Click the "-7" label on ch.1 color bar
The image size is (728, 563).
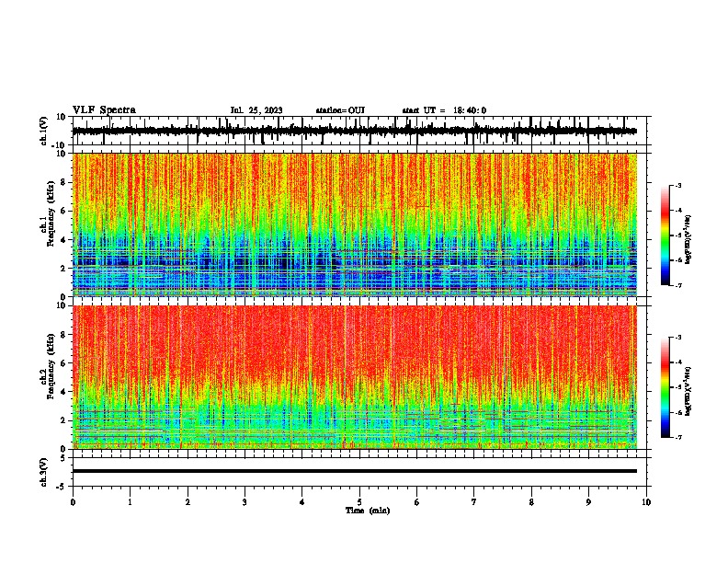(x=677, y=285)
